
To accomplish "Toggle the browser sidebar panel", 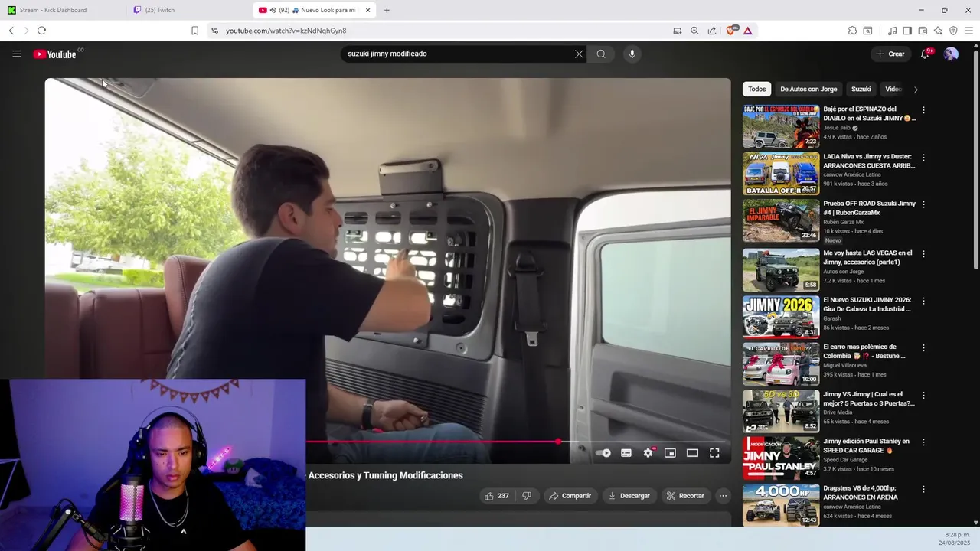I will [x=907, y=31].
